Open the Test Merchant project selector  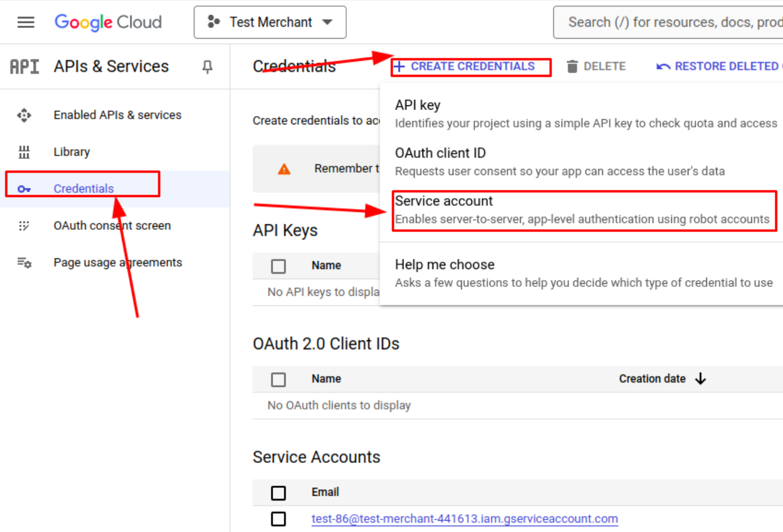[270, 23]
